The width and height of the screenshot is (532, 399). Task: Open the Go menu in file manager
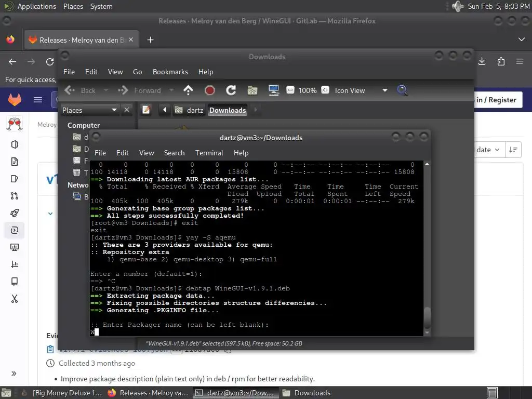click(x=137, y=72)
